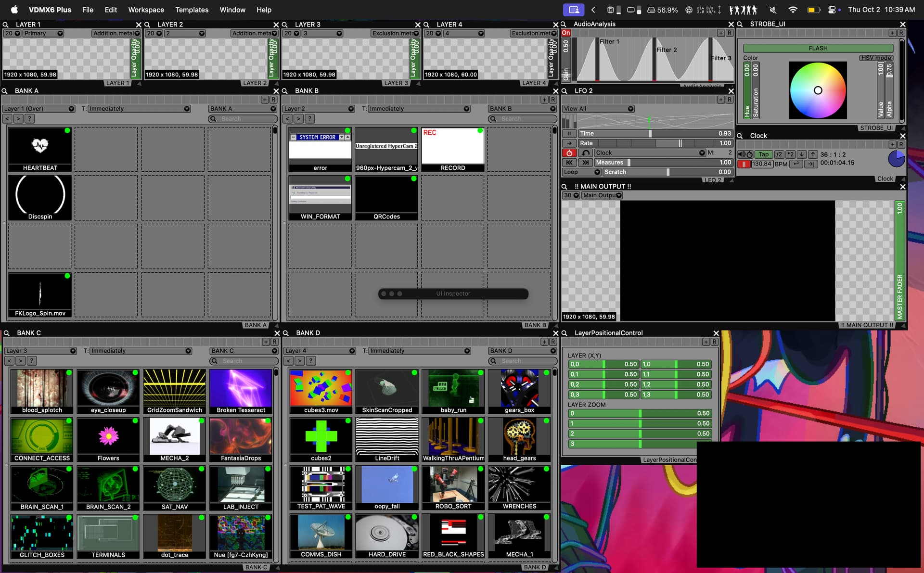Image resolution: width=924 pixels, height=573 pixels.
Task: Toggle the AudioAnalysis On button
Action: point(566,33)
